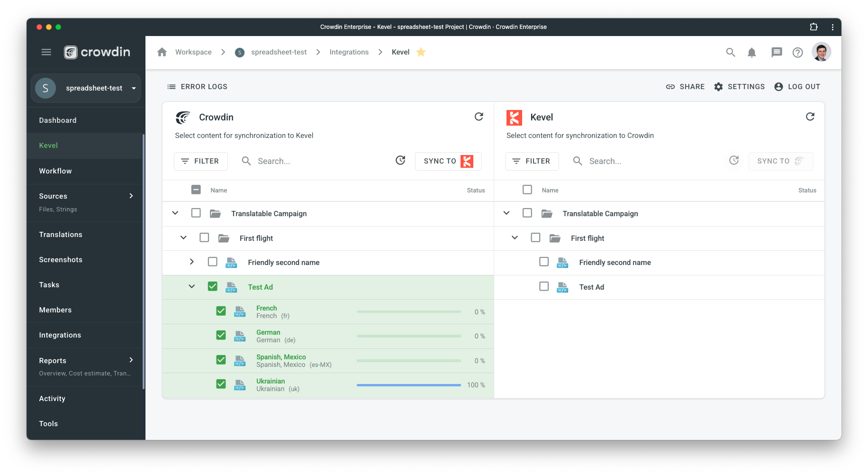Open the ERROR LOGS button
Image resolution: width=868 pixels, height=475 pixels.
pos(197,87)
